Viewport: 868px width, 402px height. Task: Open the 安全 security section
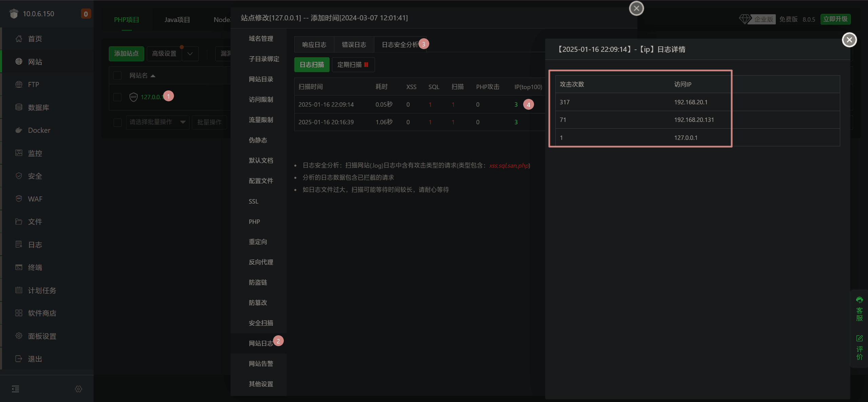(x=35, y=176)
